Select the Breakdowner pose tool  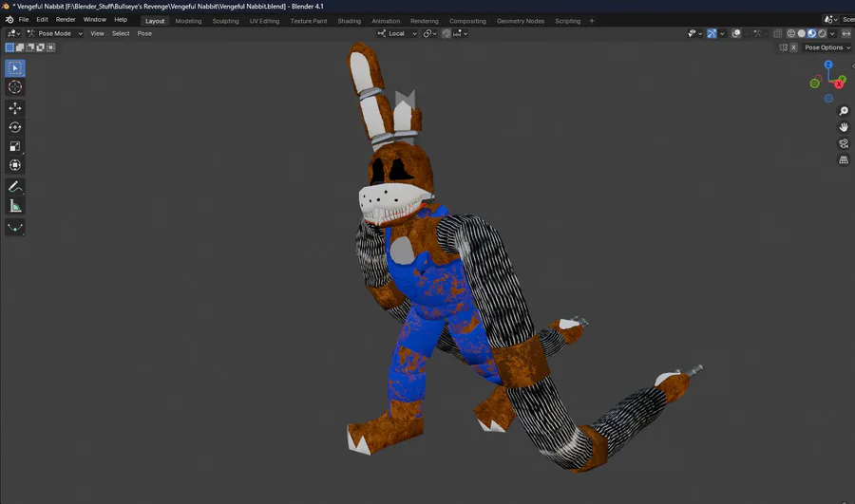click(x=14, y=227)
